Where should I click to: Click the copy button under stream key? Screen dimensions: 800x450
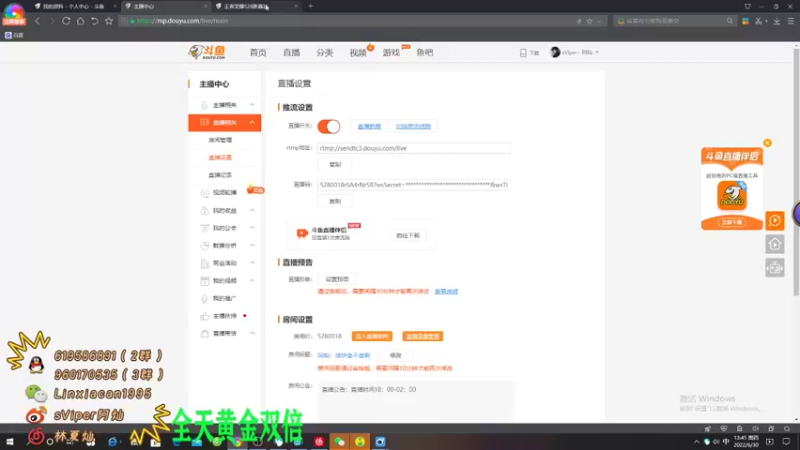pos(335,201)
